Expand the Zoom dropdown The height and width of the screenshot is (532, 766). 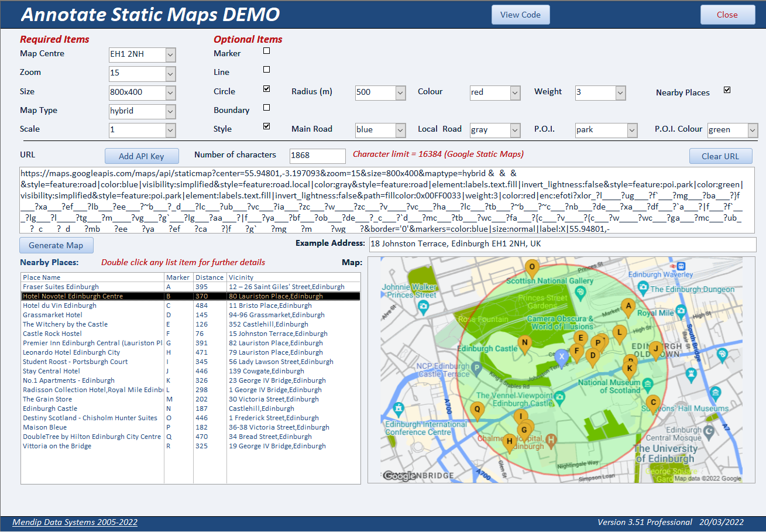pos(170,74)
